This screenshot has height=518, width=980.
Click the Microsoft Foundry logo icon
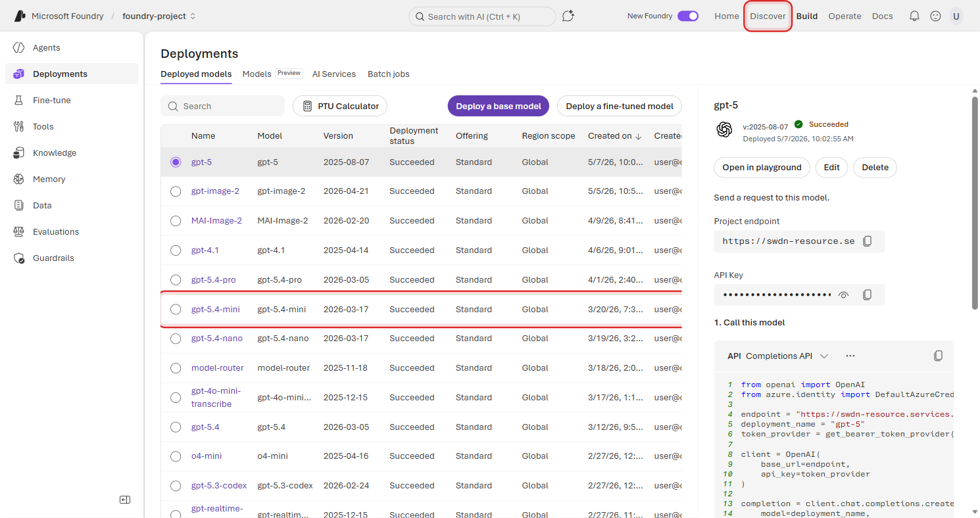(20, 16)
